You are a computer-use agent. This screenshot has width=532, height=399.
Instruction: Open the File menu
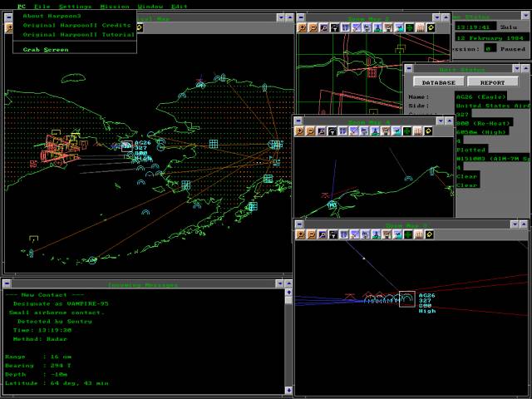click(42, 7)
